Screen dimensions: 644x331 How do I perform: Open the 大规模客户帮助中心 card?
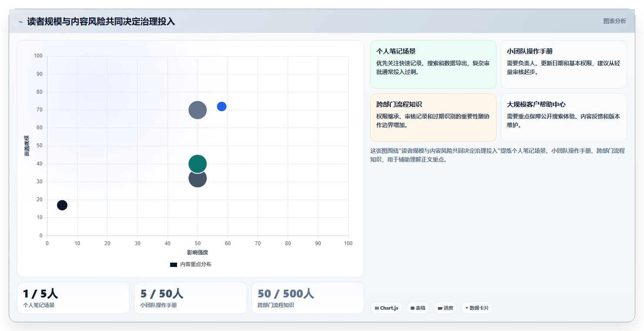[564, 118]
